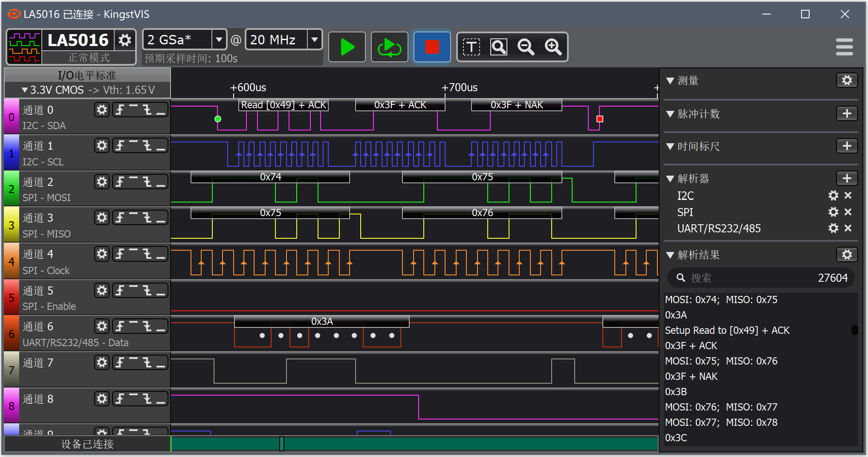Add a new protocol analyzer
This screenshot has height=457, width=868.
847,178
